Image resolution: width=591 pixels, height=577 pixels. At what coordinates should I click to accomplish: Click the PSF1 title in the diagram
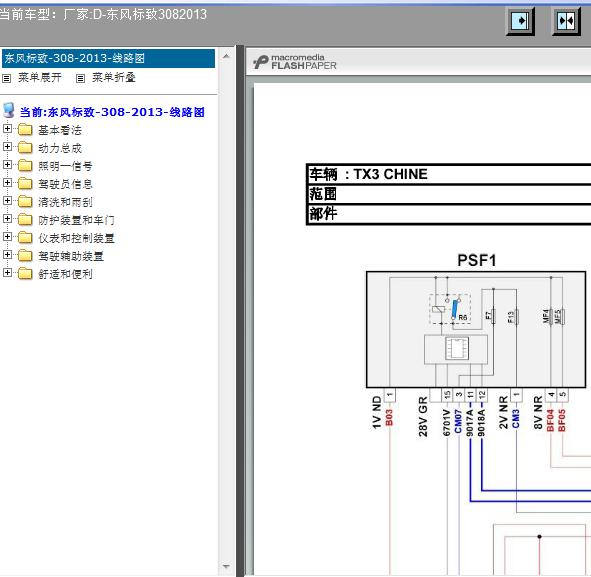point(476,260)
